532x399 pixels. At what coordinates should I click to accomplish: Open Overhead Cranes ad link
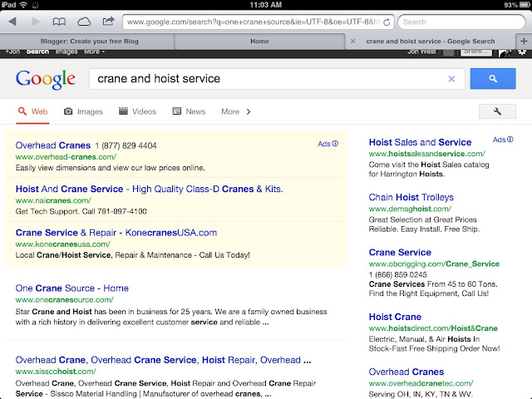[x=53, y=145]
